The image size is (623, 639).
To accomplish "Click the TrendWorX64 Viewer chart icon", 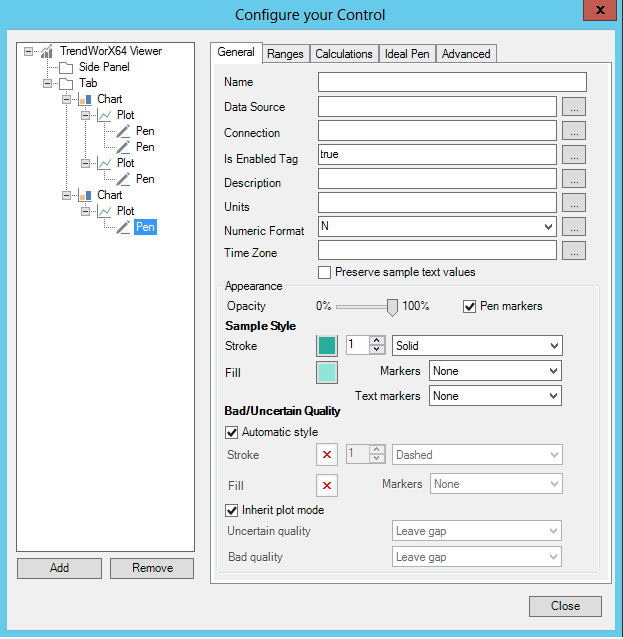I will click(46, 51).
